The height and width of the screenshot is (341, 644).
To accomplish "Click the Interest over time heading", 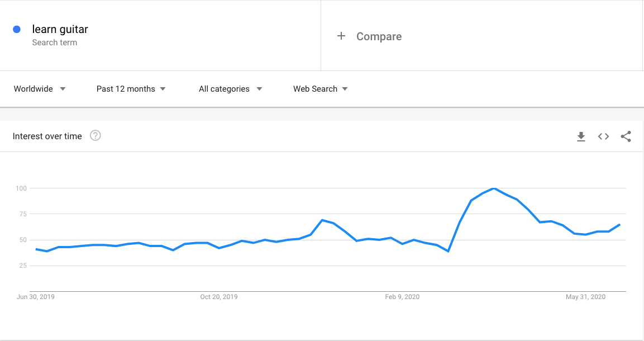I will point(47,136).
